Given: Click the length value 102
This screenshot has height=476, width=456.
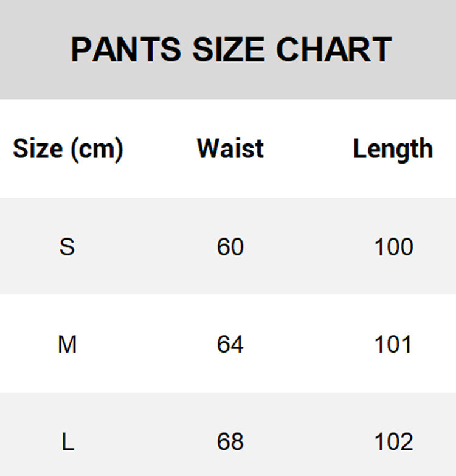Looking at the screenshot, I should [393, 442].
